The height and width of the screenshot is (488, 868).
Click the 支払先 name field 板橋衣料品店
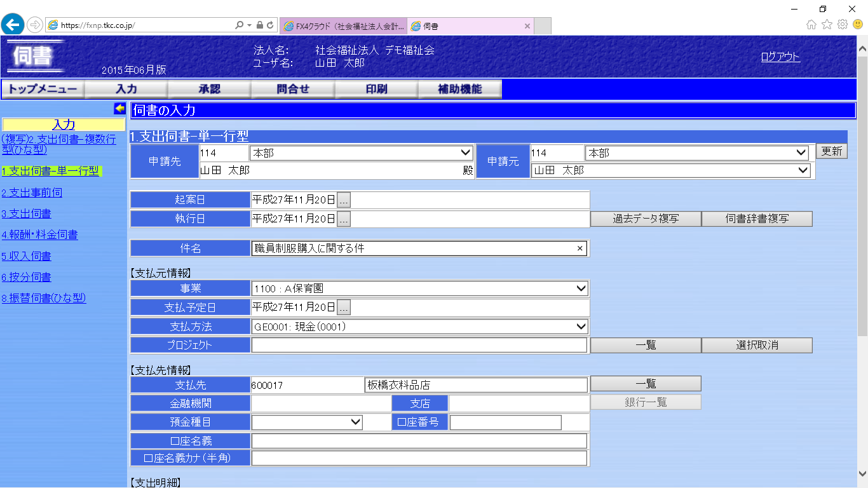(x=476, y=385)
